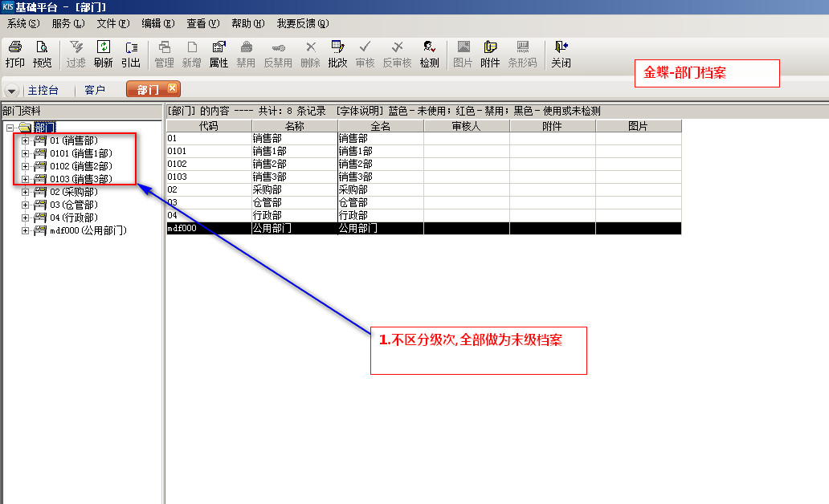Select the 04 (行政部) tree item

point(73,218)
